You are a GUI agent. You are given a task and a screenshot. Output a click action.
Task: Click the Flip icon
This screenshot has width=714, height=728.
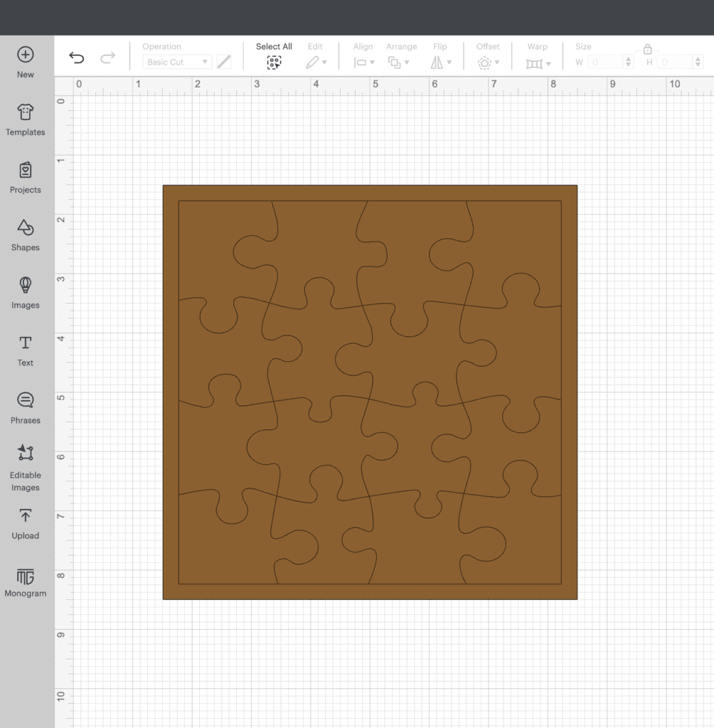pyautogui.click(x=437, y=63)
